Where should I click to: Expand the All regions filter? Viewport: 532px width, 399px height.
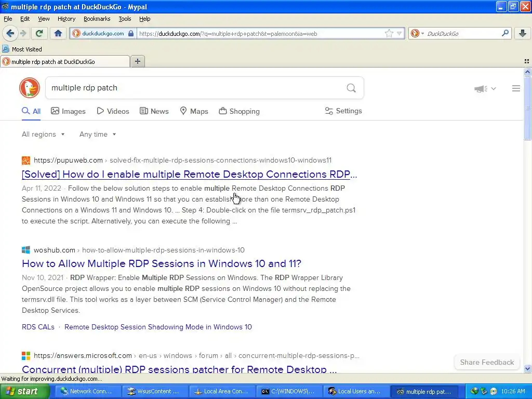[43, 135]
